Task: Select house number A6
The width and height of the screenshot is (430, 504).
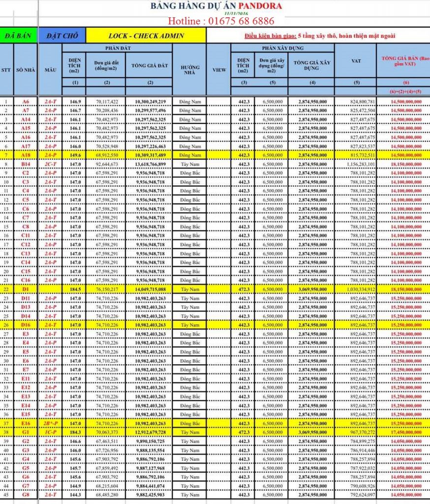Action: (x=26, y=101)
